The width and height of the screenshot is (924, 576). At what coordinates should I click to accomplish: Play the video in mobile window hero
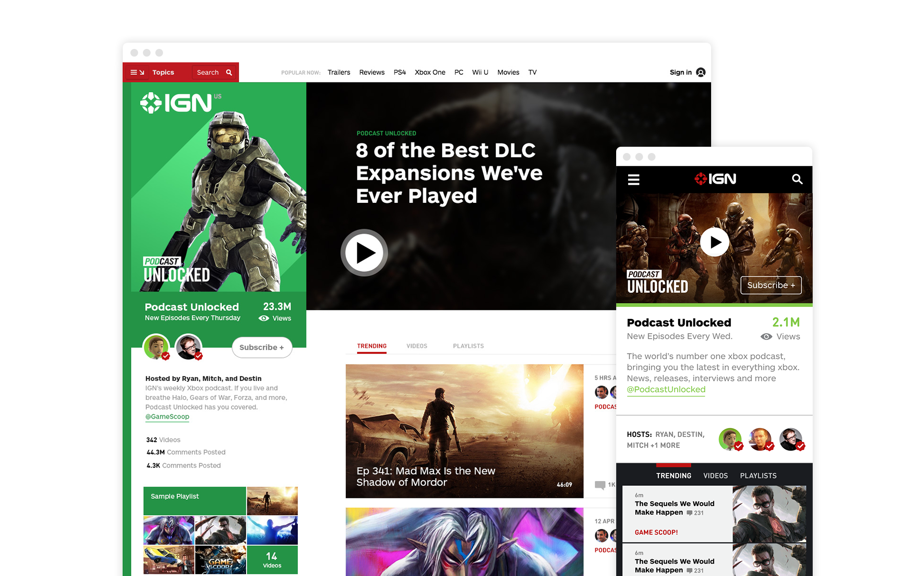coord(714,242)
